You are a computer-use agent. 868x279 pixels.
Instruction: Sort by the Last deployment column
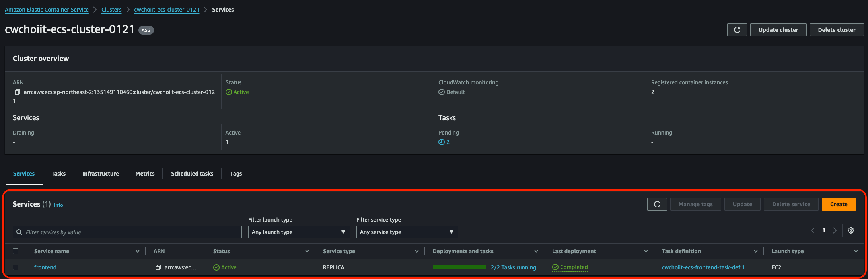[646, 251]
